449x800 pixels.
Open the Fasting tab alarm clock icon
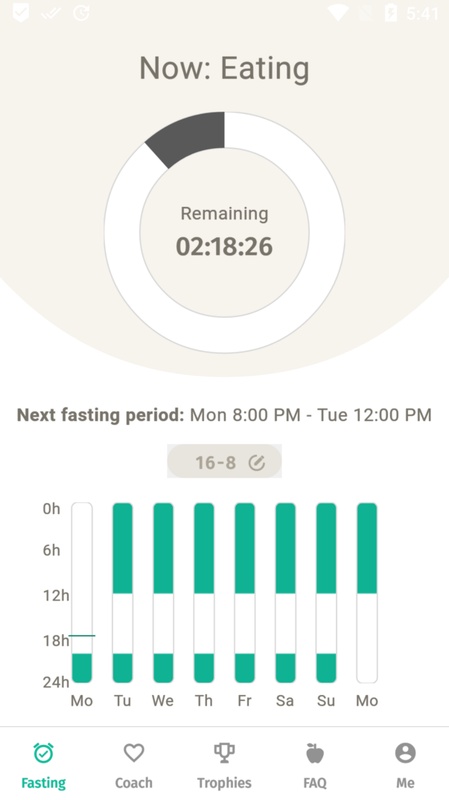[x=43, y=753]
